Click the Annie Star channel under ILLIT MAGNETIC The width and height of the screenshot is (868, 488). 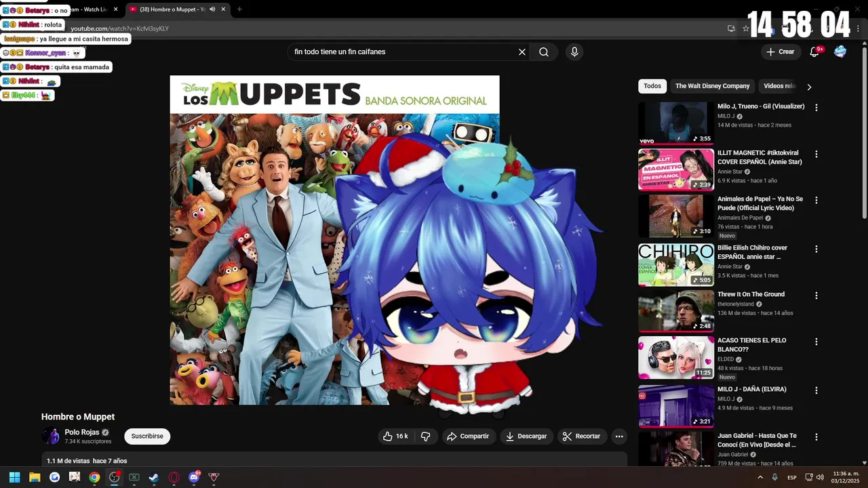[x=730, y=172]
